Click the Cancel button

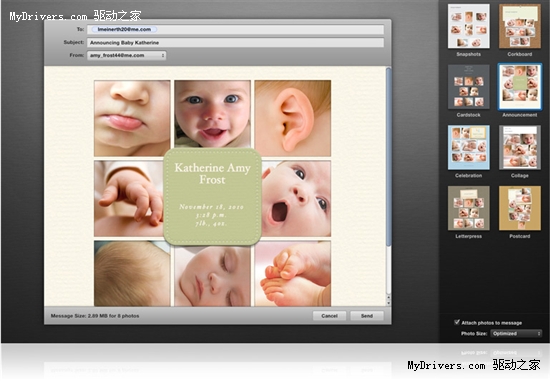click(x=329, y=316)
